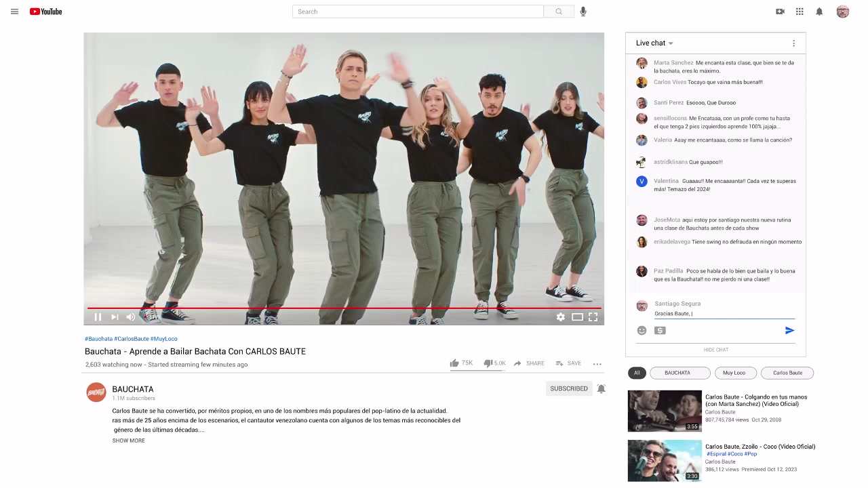Click HIDE CHAT below live chat
868x488 pixels.
[716, 350]
